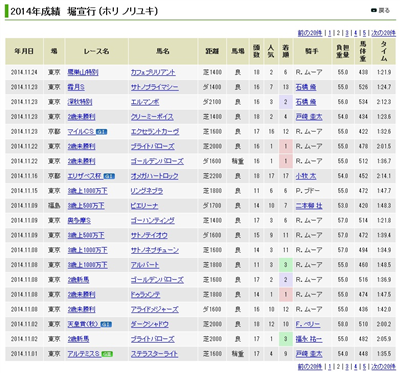Click the green G3 badge beside アルテミスS
Screen dimensions: 400x373
(x=107, y=354)
